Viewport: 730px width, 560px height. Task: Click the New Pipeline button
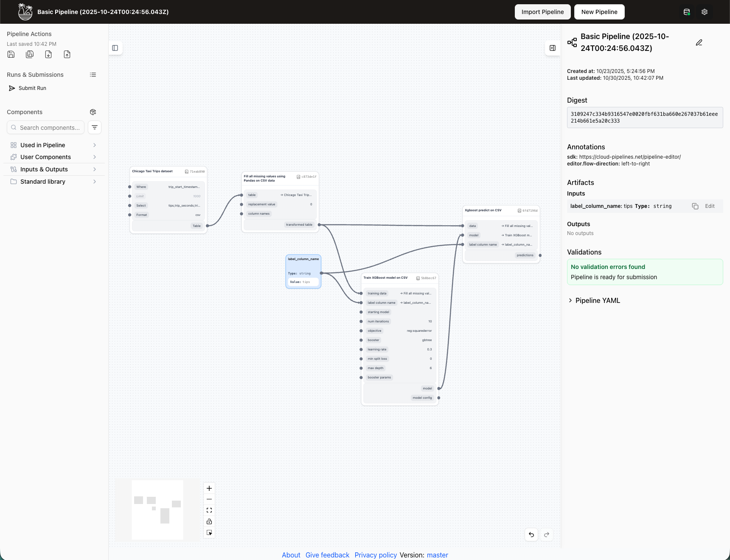tap(599, 12)
